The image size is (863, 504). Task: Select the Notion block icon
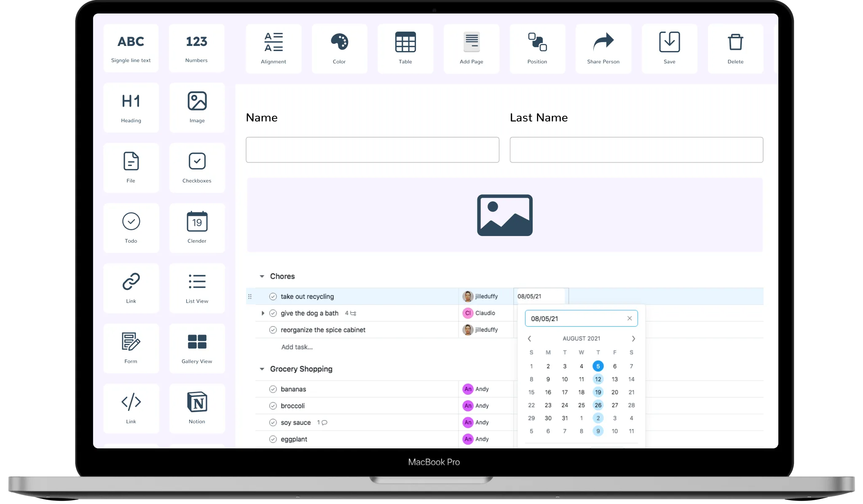[x=197, y=402]
